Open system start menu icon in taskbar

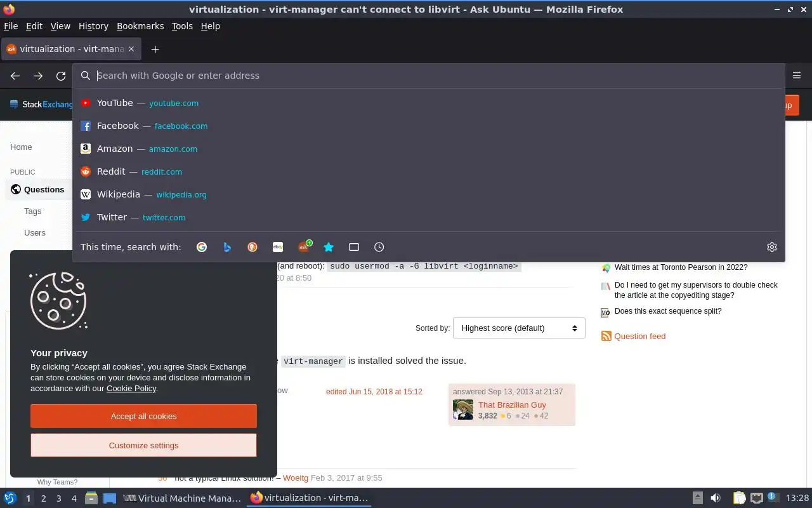(x=10, y=498)
